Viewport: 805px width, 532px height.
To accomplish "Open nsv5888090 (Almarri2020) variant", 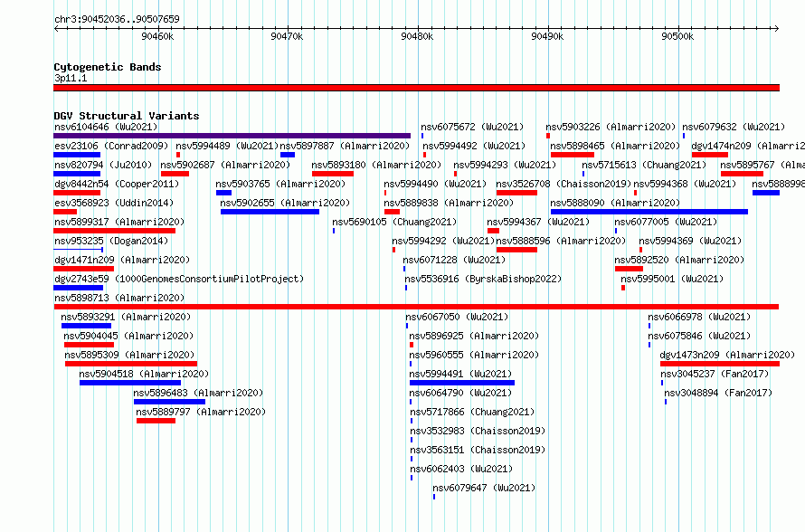I will [615, 203].
